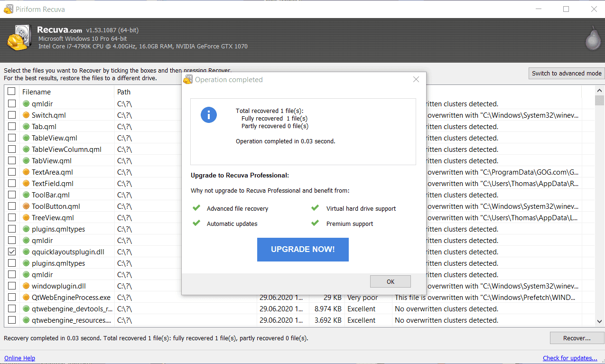The height and width of the screenshot is (364, 605).
Task: Click the checkmark beside Premium support
Action: 315,223
